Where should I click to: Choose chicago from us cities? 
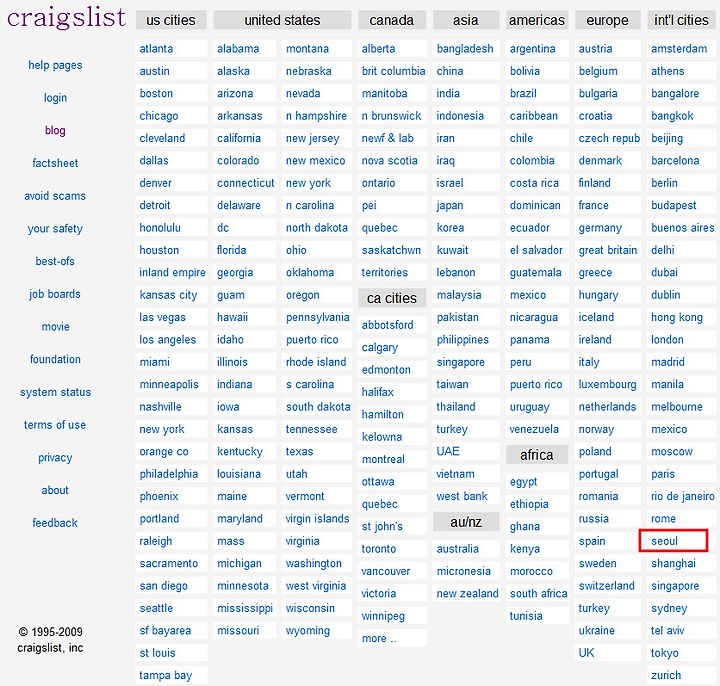click(x=159, y=116)
